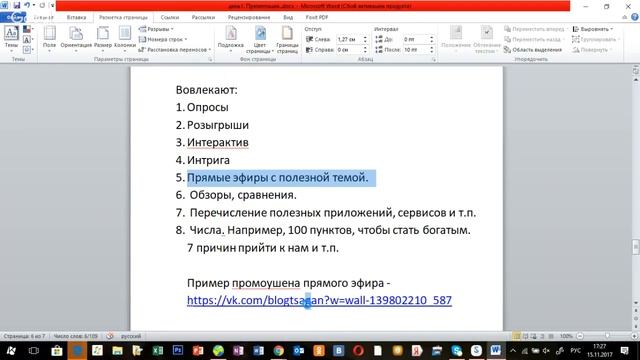Viewport: 640px width, 360px height.
Task: Click right indent (Справа) value field
Action: pos(349,49)
